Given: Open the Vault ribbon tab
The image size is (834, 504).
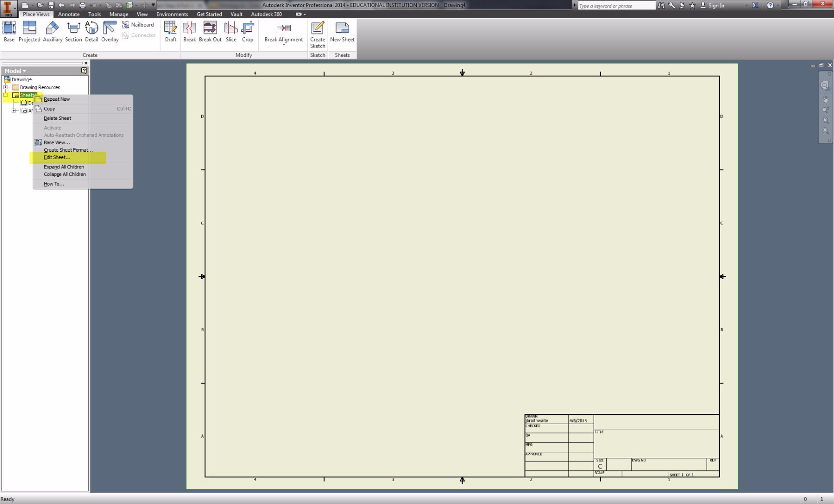Looking at the screenshot, I should pos(236,14).
